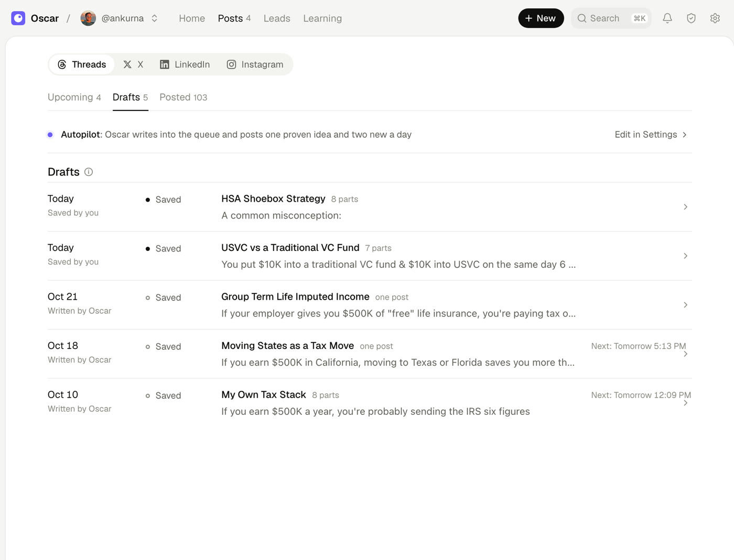Open Group Term Life Imputed Income title

pos(295,297)
